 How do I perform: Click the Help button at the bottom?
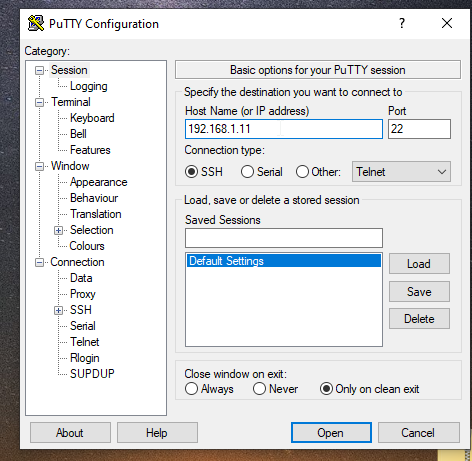[x=157, y=433]
